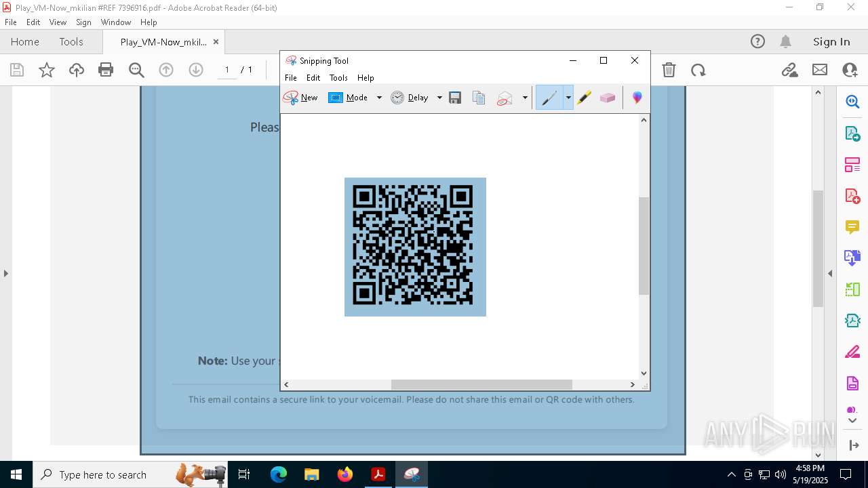Open Snipping Tool Tools menu
Screen dimensions: 868x488
click(x=338, y=78)
